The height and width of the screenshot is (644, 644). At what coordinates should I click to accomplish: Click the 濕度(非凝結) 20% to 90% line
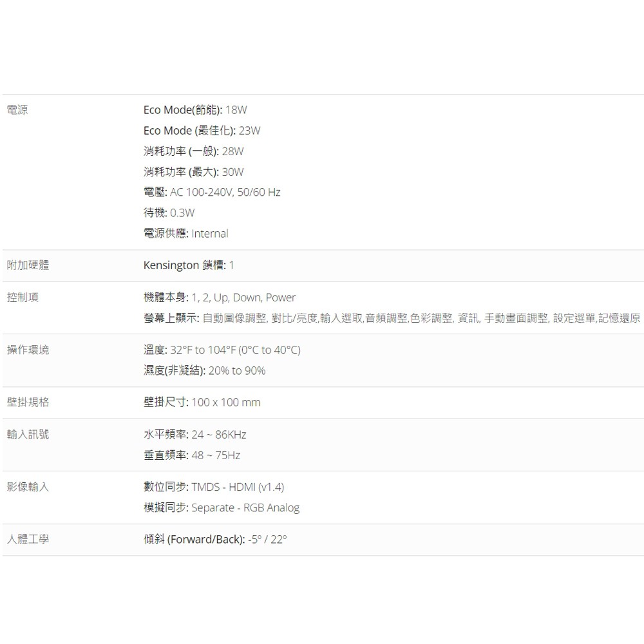click(x=204, y=370)
